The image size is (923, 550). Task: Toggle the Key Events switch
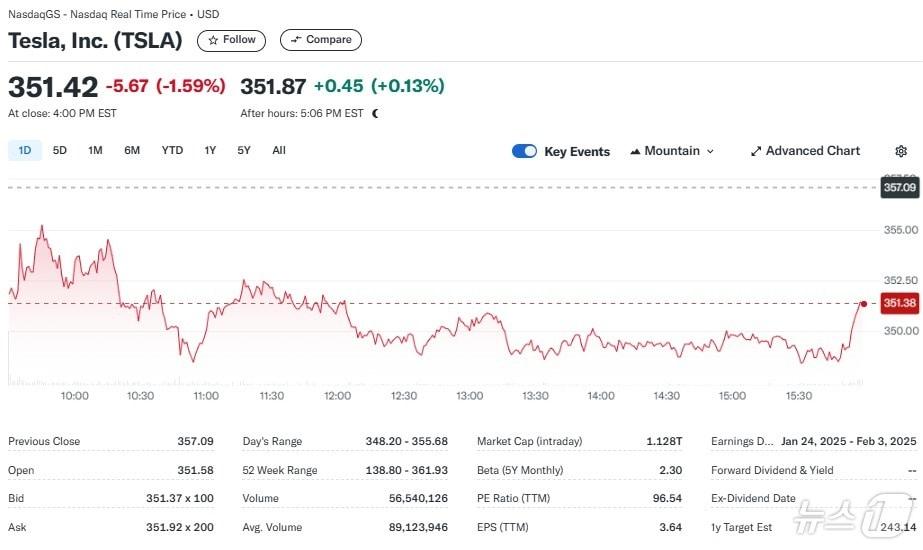pyautogui.click(x=524, y=151)
